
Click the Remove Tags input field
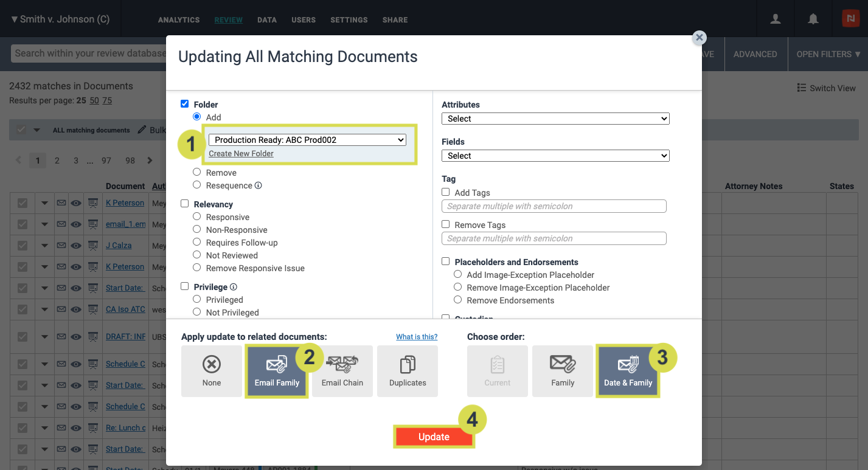[554, 238]
